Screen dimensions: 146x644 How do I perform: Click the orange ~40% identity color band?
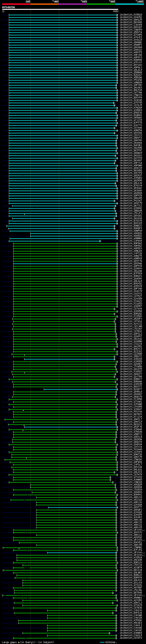45,4
